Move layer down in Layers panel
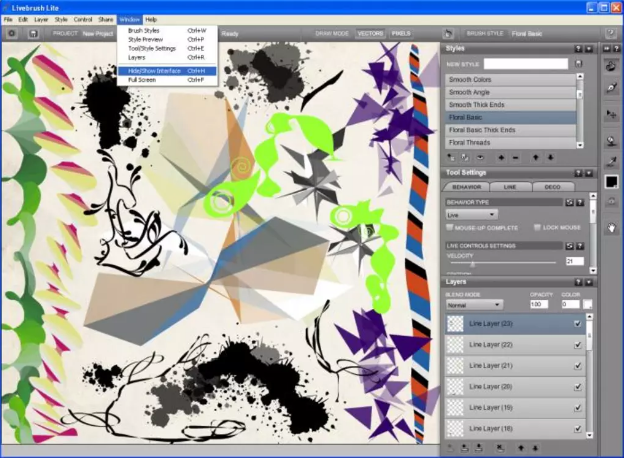This screenshot has height=458, width=624. tap(535, 448)
